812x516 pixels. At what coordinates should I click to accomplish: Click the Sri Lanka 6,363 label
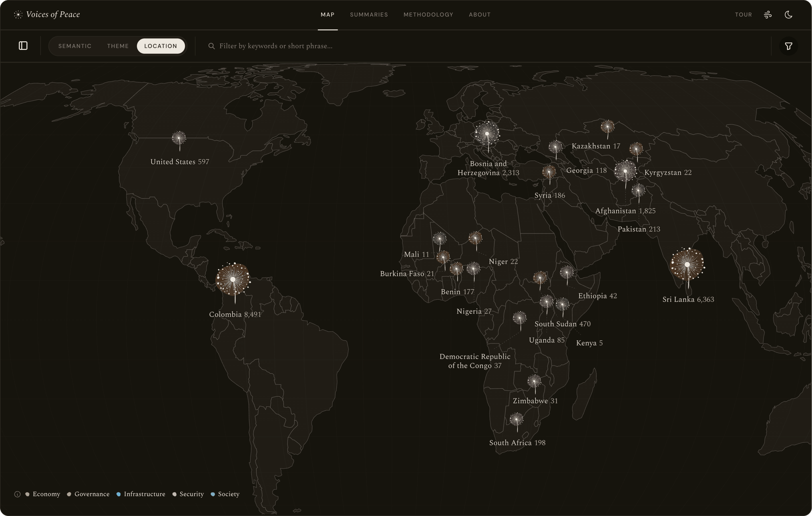pos(688,300)
